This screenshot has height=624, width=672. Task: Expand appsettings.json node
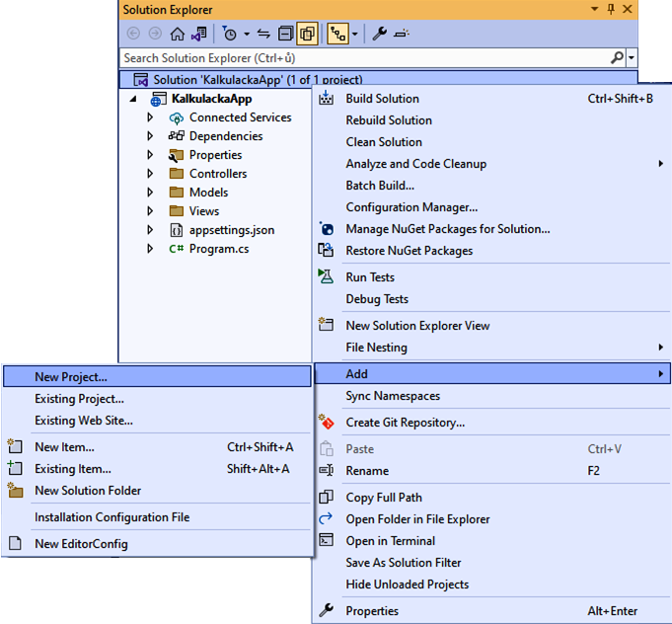150,230
